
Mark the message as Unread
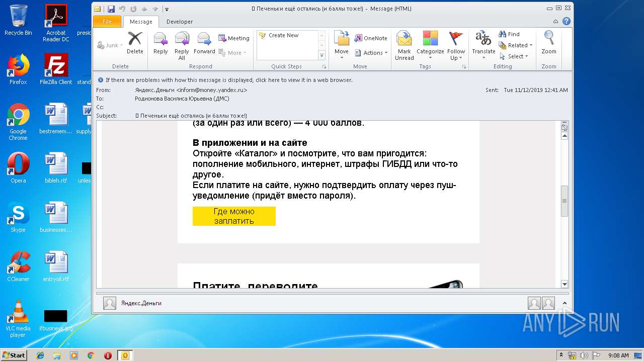coord(404,46)
